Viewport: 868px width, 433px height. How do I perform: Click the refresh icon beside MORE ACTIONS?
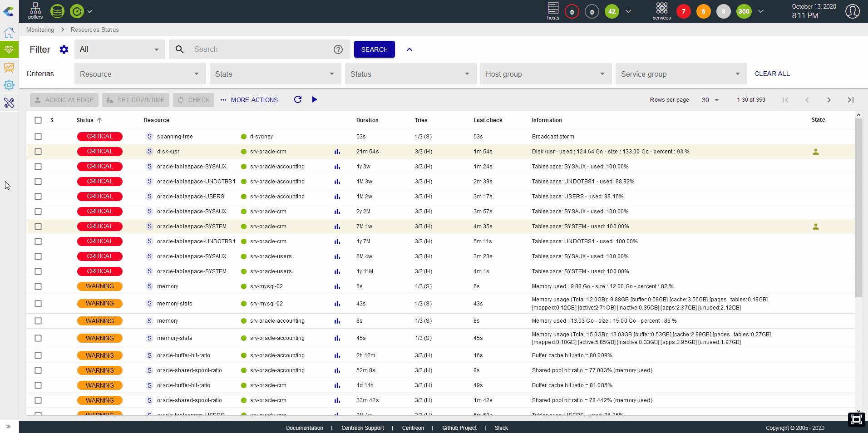[298, 99]
